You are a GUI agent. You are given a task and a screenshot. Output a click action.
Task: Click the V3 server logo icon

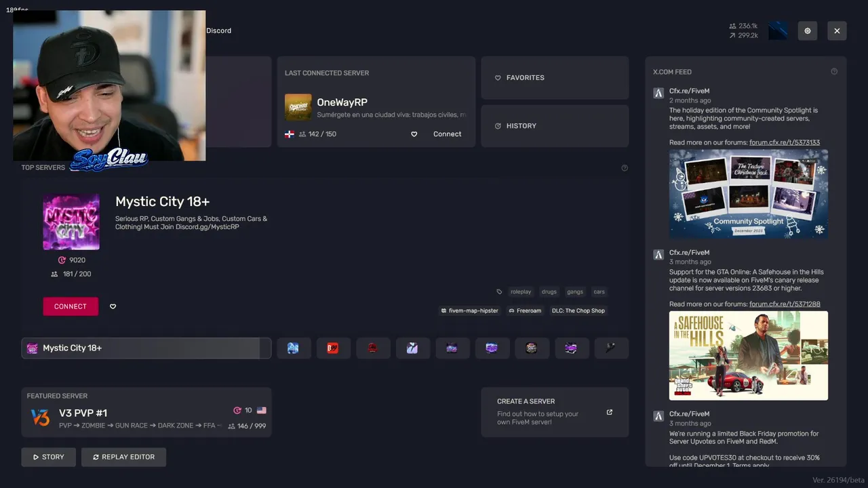[x=40, y=418]
